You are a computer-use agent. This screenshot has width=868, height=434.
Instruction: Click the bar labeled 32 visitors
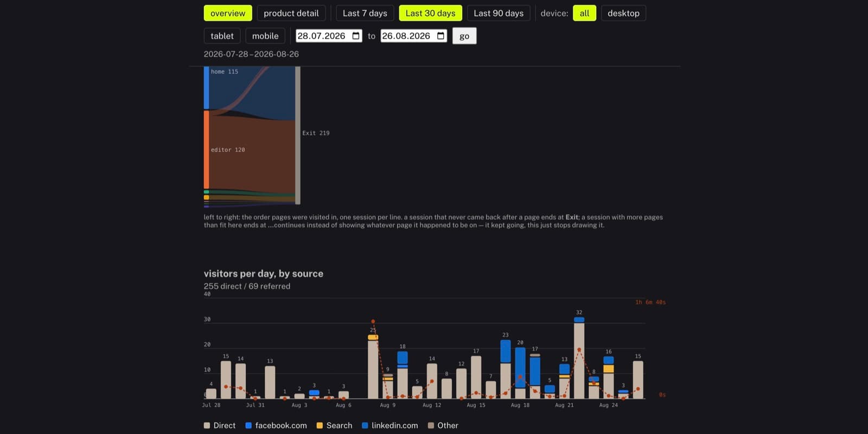[579, 358]
